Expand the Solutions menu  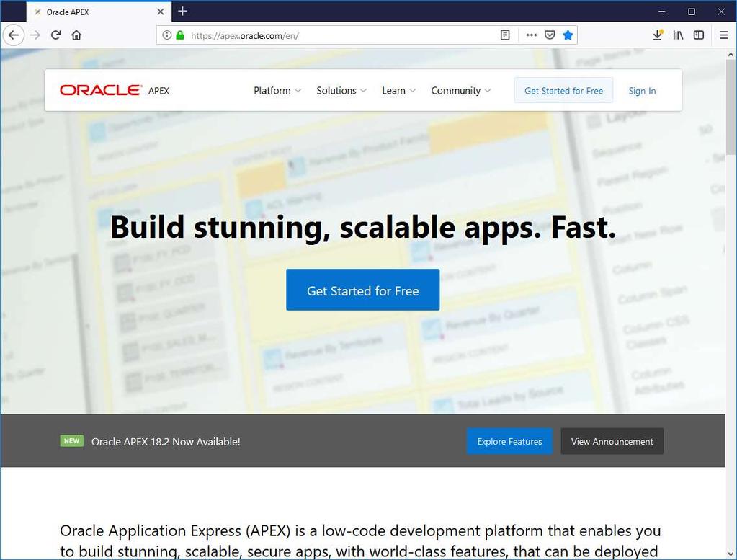coord(341,90)
